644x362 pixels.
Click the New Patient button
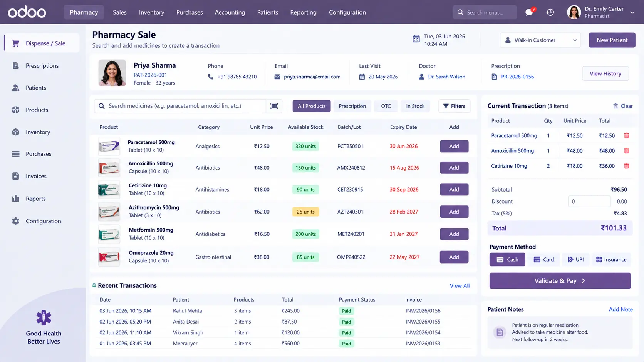pyautogui.click(x=612, y=40)
